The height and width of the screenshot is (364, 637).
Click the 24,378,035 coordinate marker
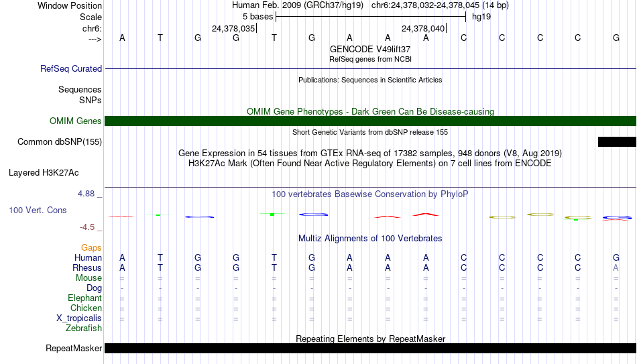233,28
